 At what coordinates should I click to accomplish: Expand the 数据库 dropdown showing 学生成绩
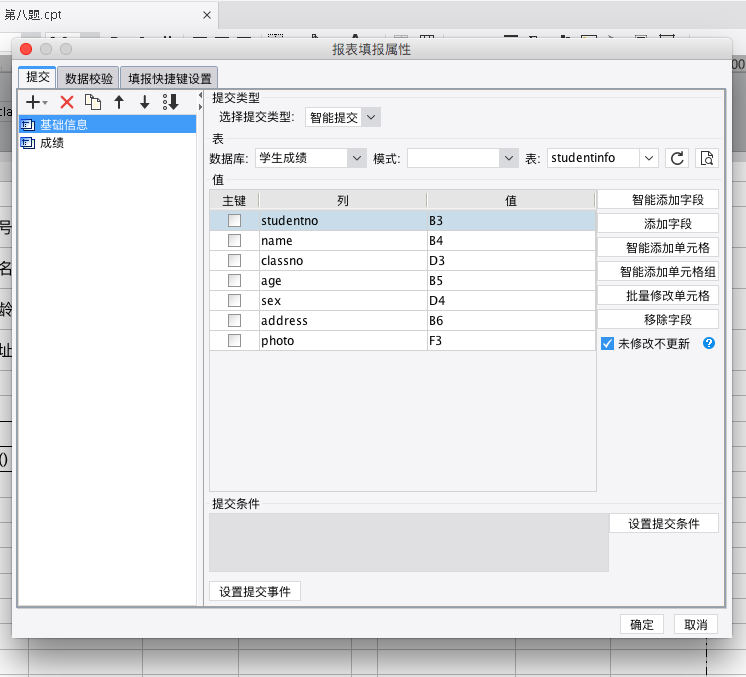coord(311,158)
